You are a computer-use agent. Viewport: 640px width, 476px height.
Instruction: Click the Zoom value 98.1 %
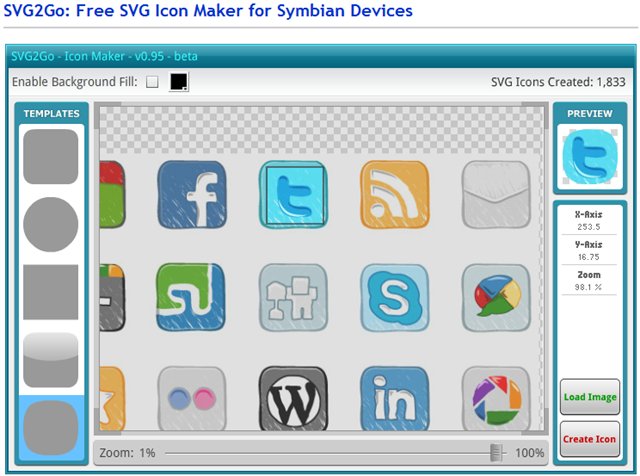tap(589, 287)
